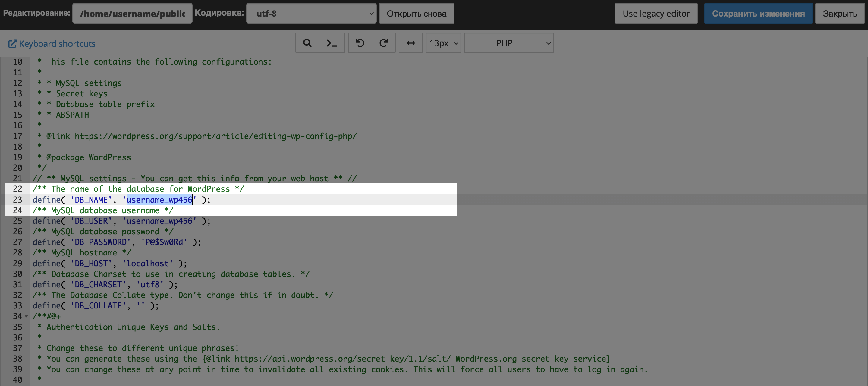Open the search tool icon
Viewport: 868px width, 386px height.
[x=307, y=43]
